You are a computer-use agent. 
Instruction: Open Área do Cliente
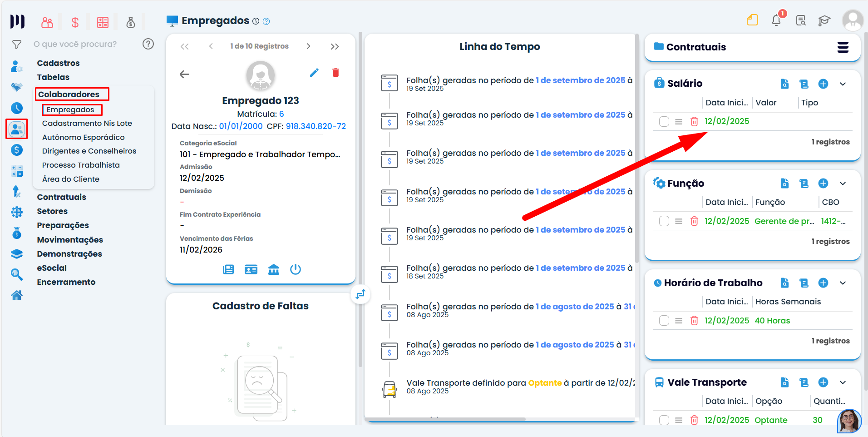71,179
